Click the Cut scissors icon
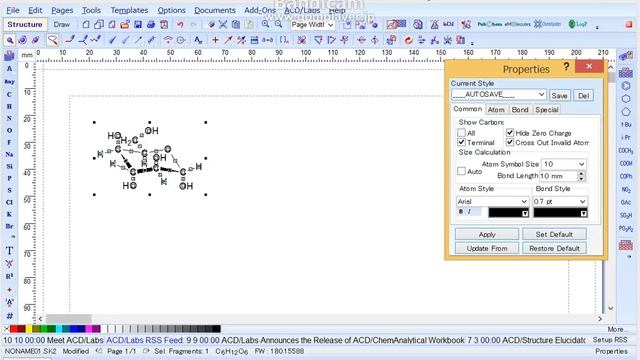Image resolution: width=640 pixels, height=360 pixels. [223, 24]
